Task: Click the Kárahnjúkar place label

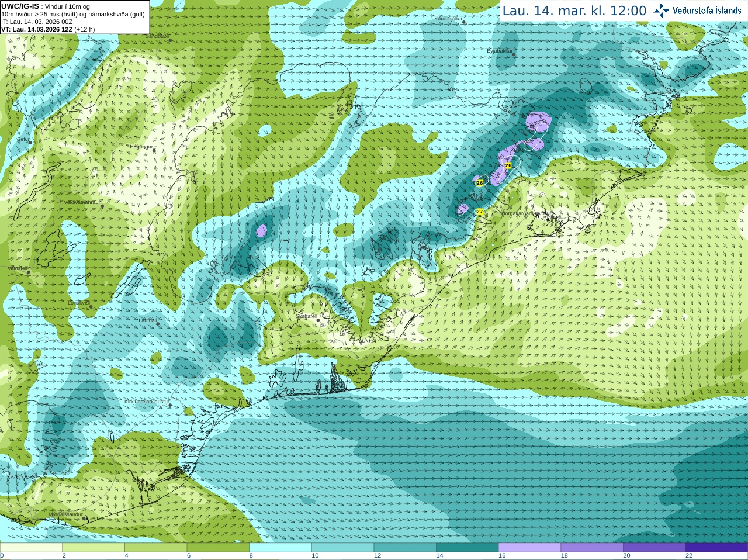Action: [448, 19]
